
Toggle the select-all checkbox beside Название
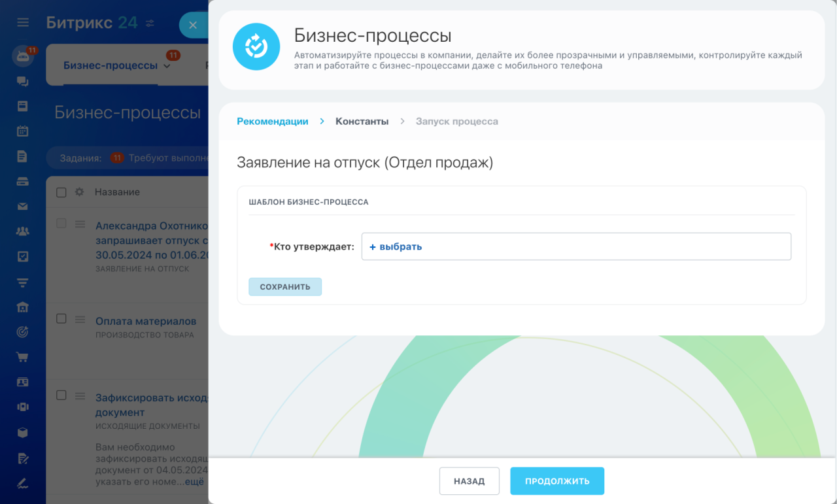coord(61,192)
